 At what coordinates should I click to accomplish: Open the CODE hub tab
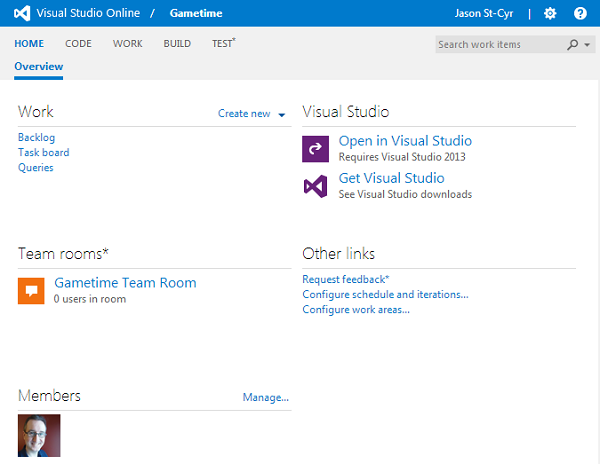[x=78, y=44]
